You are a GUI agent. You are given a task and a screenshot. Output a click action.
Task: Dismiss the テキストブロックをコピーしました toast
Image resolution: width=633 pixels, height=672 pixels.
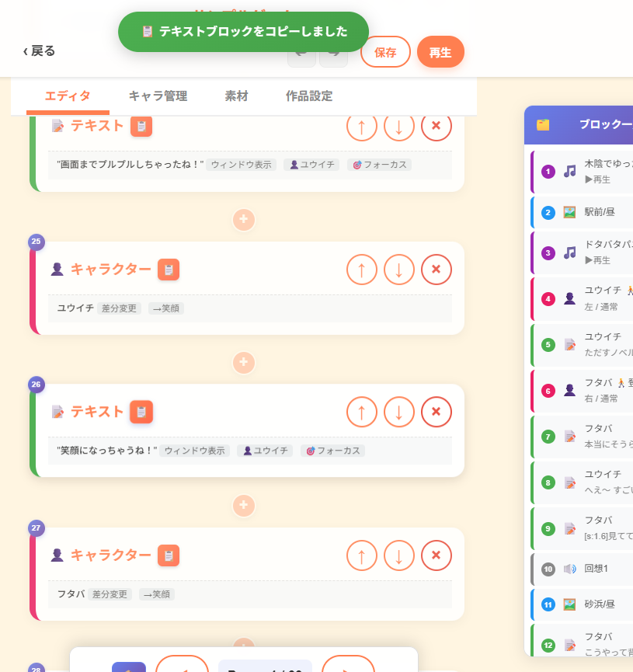click(x=243, y=32)
